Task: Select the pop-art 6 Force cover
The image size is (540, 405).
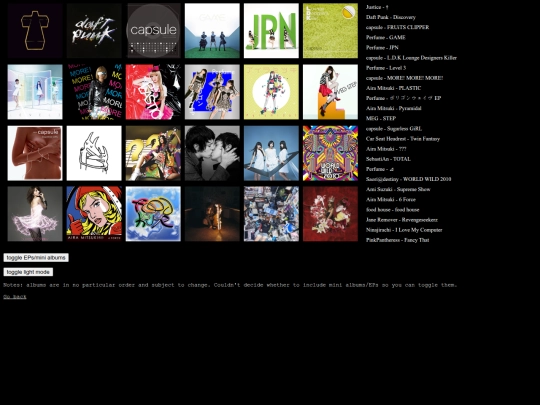Action: (x=94, y=214)
